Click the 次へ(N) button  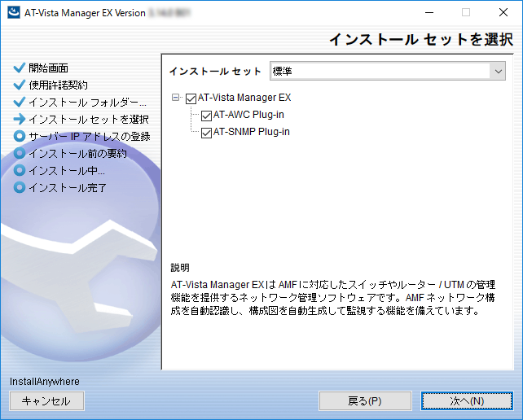point(467,401)
